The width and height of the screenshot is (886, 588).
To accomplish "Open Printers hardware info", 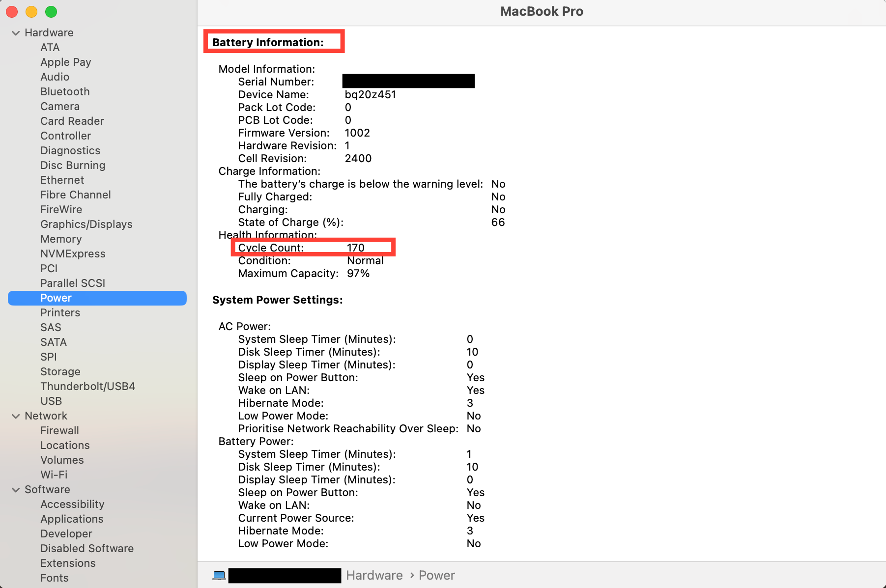I will [60, 313].
